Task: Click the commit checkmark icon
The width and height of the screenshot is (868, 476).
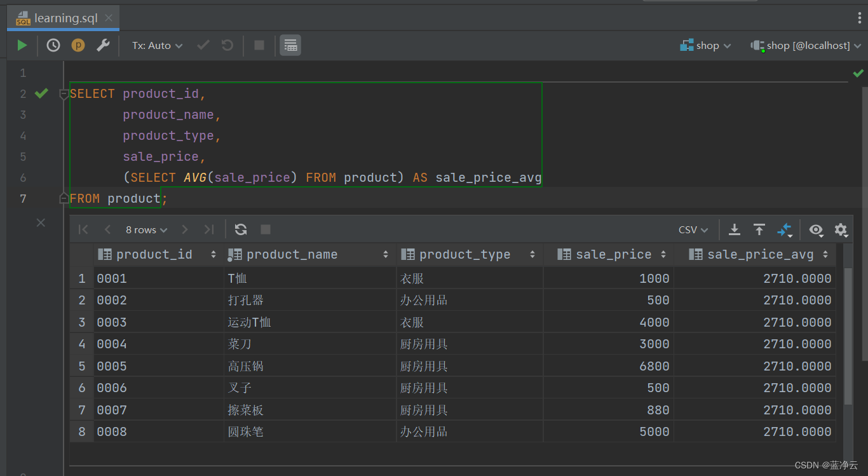Action: [x=203, y=45]
